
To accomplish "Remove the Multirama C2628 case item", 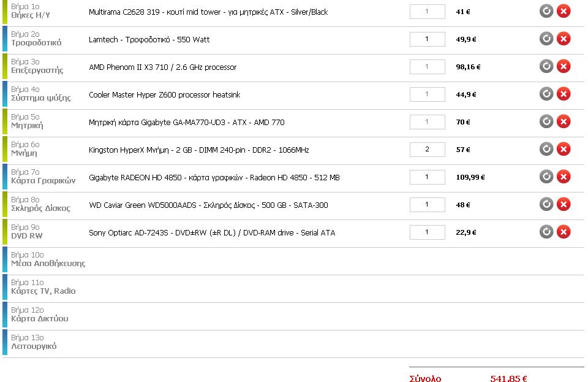I will [563, 11].
